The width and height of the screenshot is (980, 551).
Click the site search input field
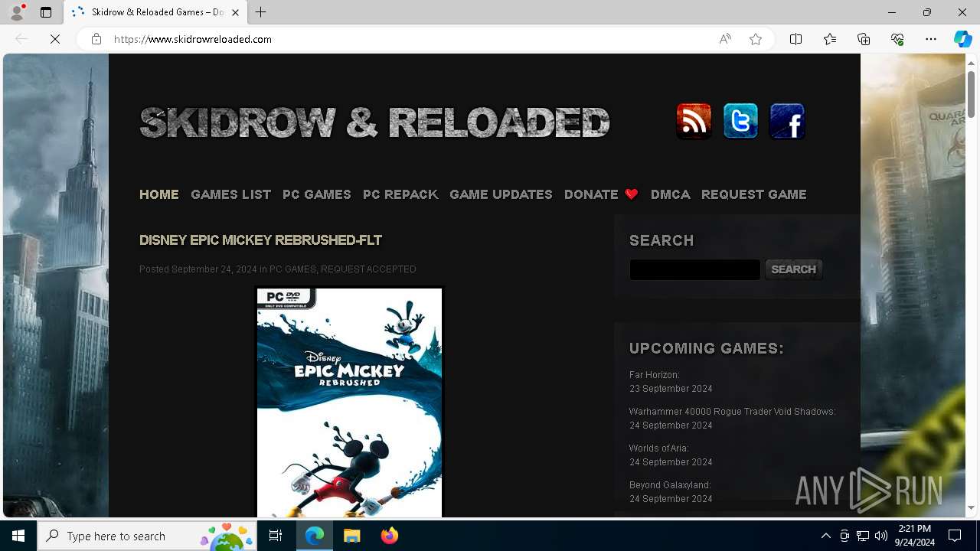point(694,269)
